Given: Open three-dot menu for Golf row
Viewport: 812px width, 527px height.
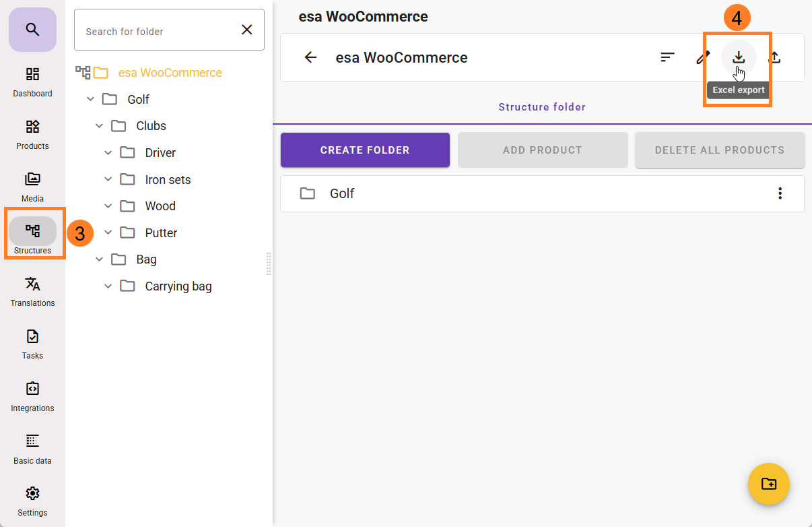Looking at the screenshot, I should (780, 193).
